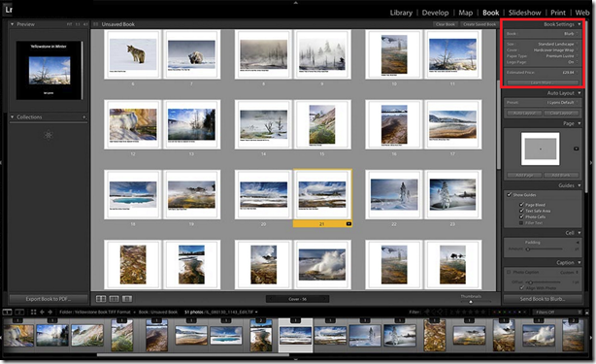The height and width of the screenshot is (364, 596).
Task: Open the Filters Off dropdown
Action: tap(556, 312)
